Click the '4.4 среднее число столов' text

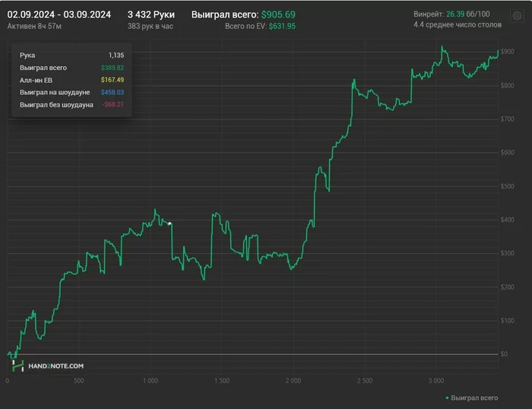point(458,24)
